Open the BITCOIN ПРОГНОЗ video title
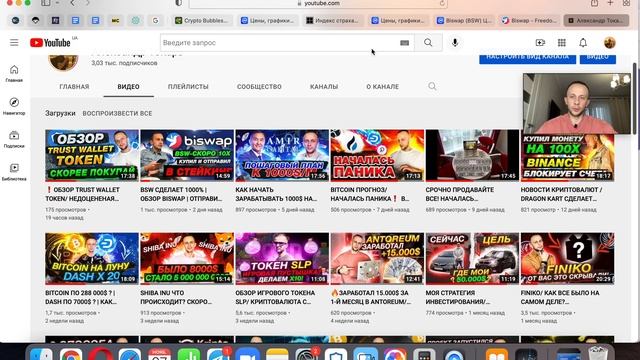 tap(370, 194)
